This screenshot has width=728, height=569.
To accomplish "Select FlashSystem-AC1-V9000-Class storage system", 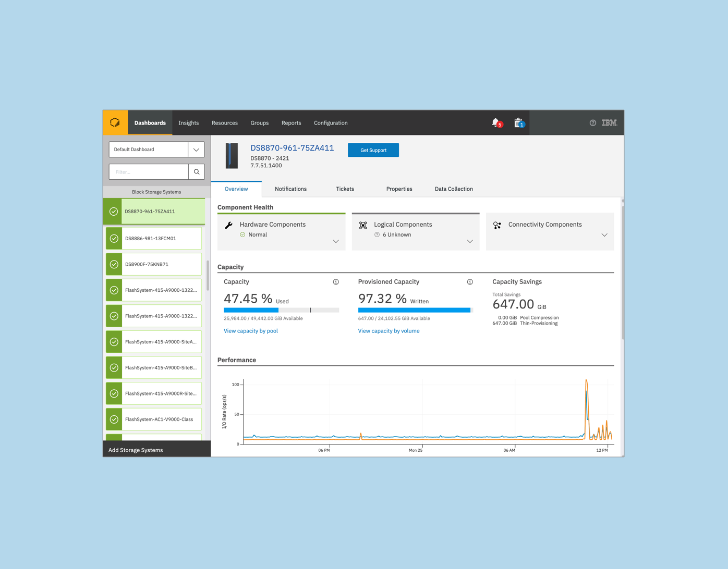I will [154, 419].
